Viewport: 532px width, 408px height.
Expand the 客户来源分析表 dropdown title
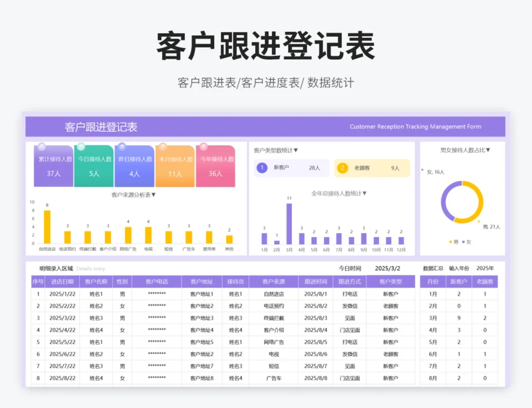(134, 195)
